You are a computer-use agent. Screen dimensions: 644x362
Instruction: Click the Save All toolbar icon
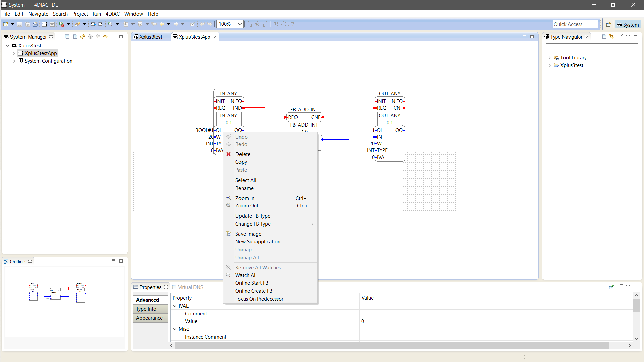pyautogui.click(x=27, y=24)
